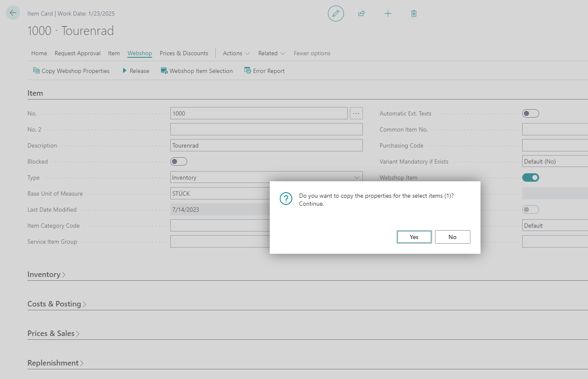Image resolution: width=588 pixels, height=379 pixels.
Task: Click the Item section heading
Action: tap(35, 93)
